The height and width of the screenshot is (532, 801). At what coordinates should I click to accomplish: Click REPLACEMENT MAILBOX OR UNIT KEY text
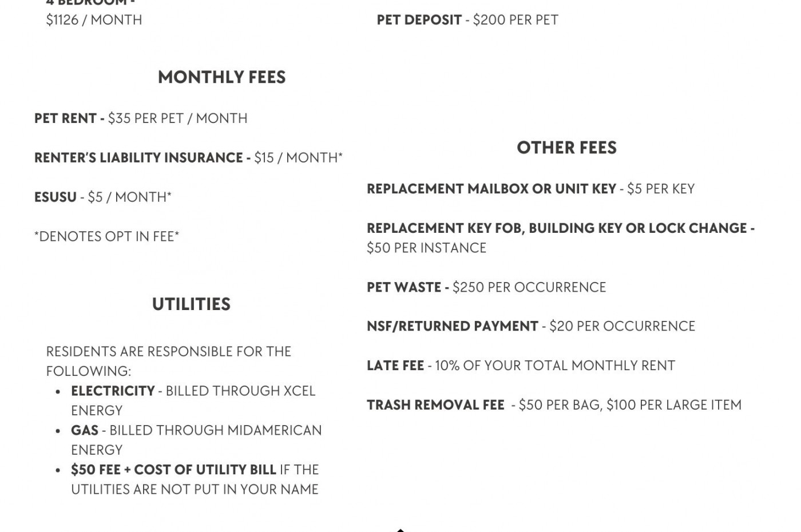coord(491,189)
